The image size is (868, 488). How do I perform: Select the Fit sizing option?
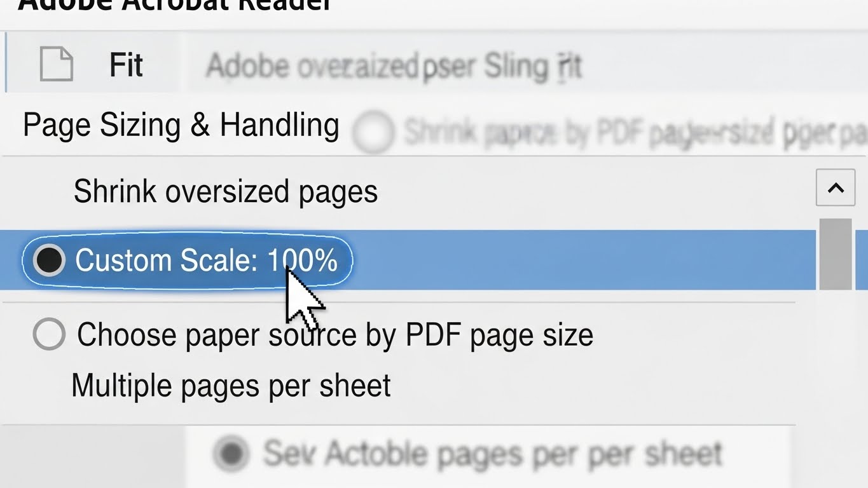click(126, 65)
